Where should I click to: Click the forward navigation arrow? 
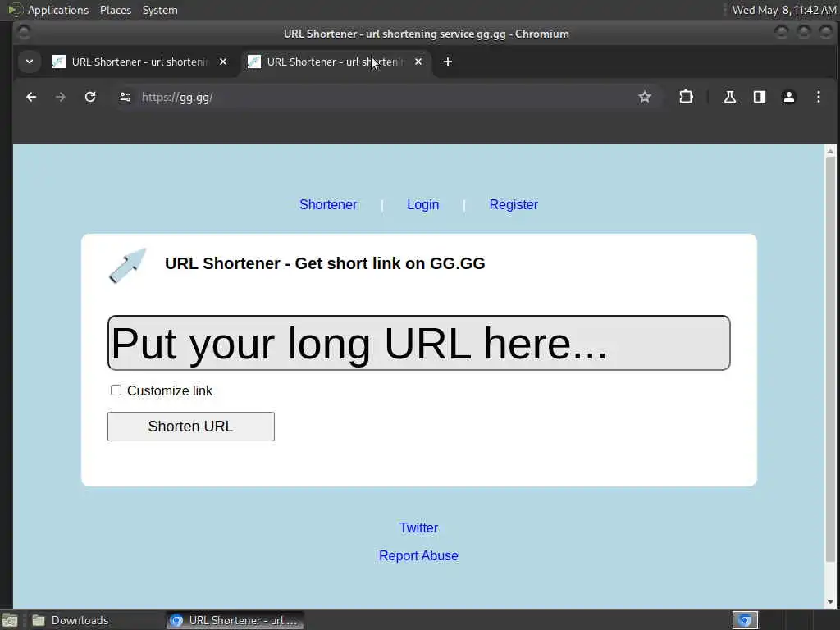(x=61, y=97)
